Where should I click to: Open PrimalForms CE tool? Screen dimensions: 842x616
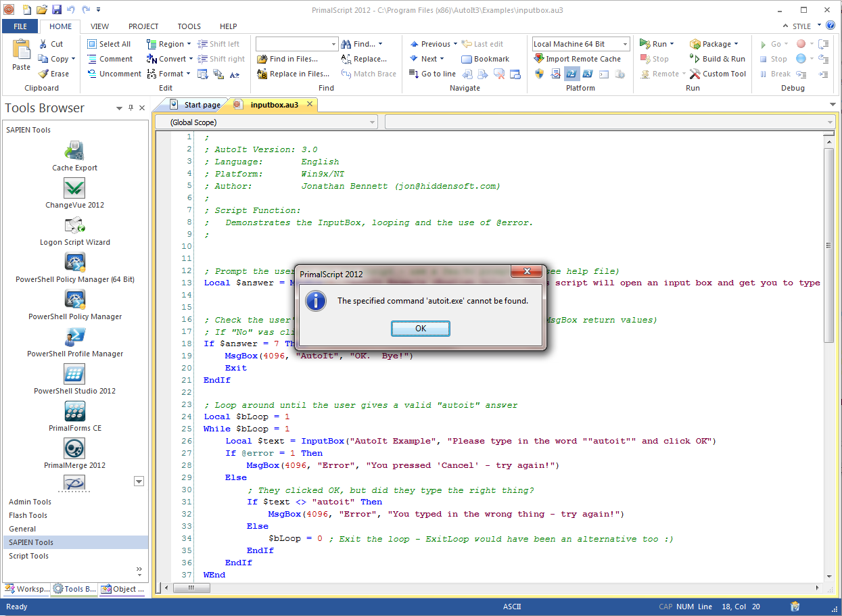(74, 417)
